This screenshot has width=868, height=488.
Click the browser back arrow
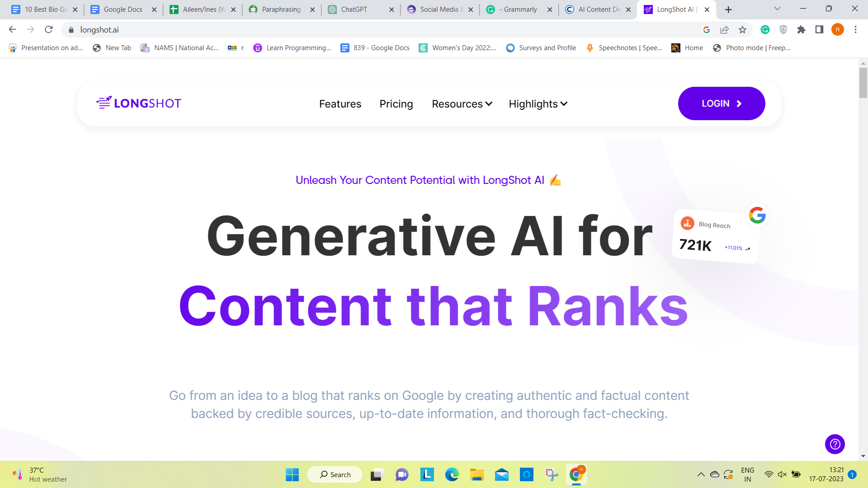tap(12, 29)
